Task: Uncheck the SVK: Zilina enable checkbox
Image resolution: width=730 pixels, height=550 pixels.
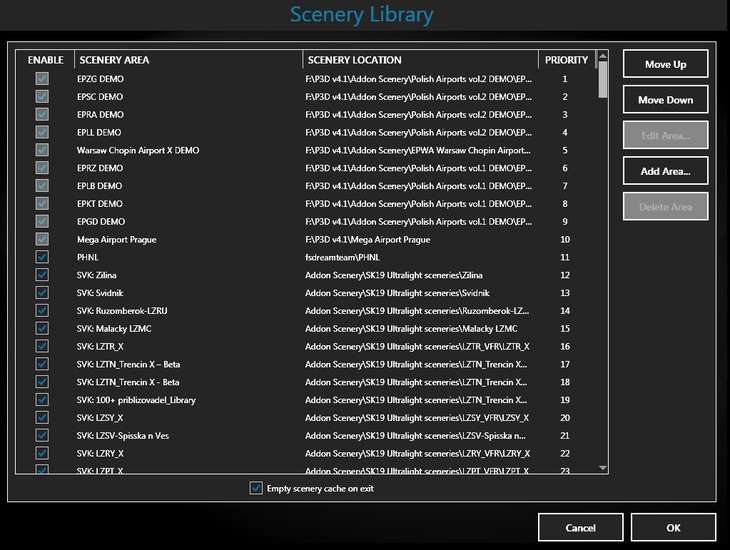Action: 42,275
